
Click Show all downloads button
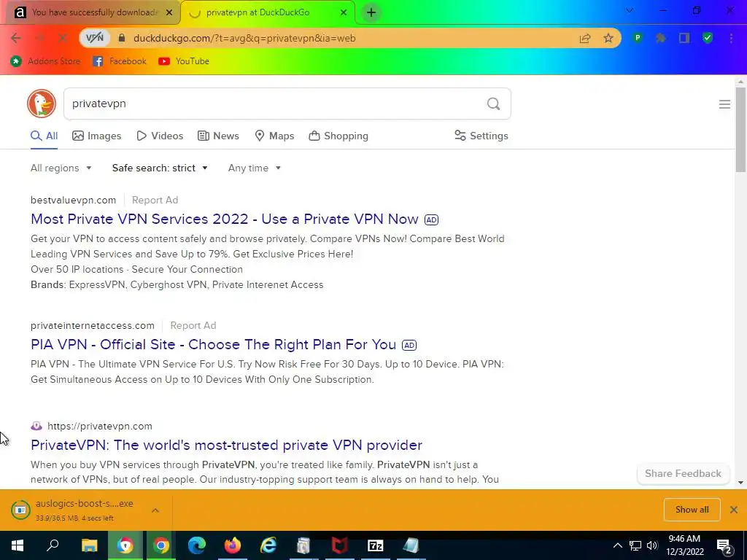692,510
